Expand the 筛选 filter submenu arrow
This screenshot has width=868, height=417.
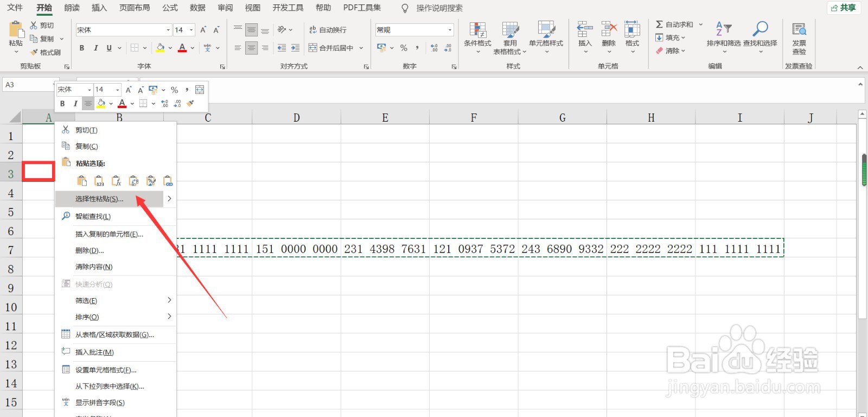tap(169, 300)
